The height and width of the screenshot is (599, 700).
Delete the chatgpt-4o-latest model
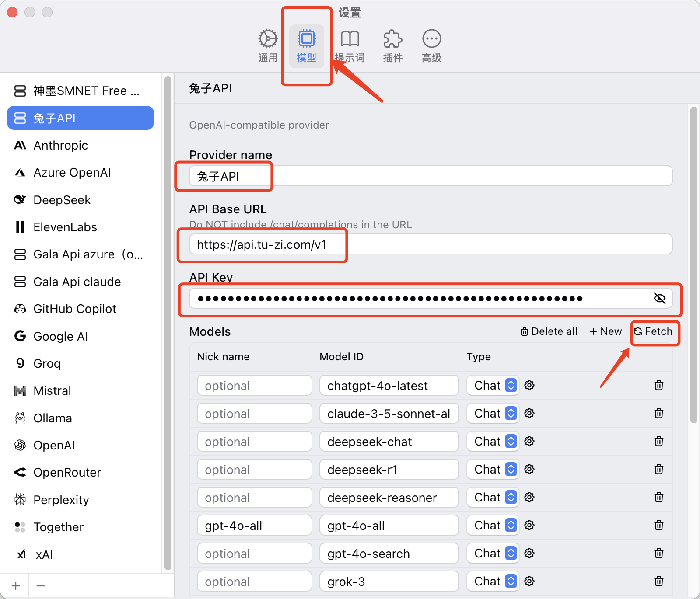pyautogui.click(x=659, y=385)
